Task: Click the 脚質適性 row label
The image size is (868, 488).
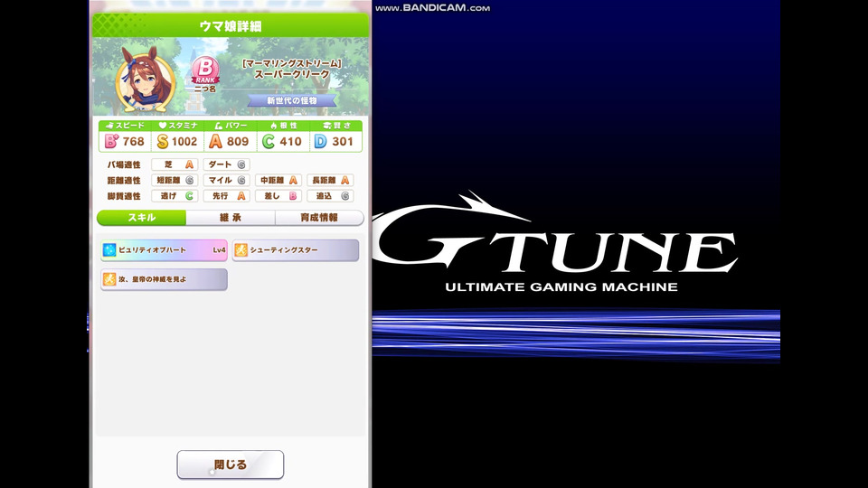Action: [x=124, y=196]
